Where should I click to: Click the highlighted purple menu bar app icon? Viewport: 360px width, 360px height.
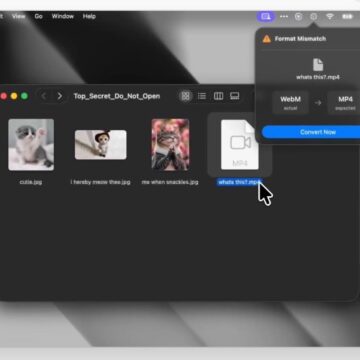(x=266, y=16)
